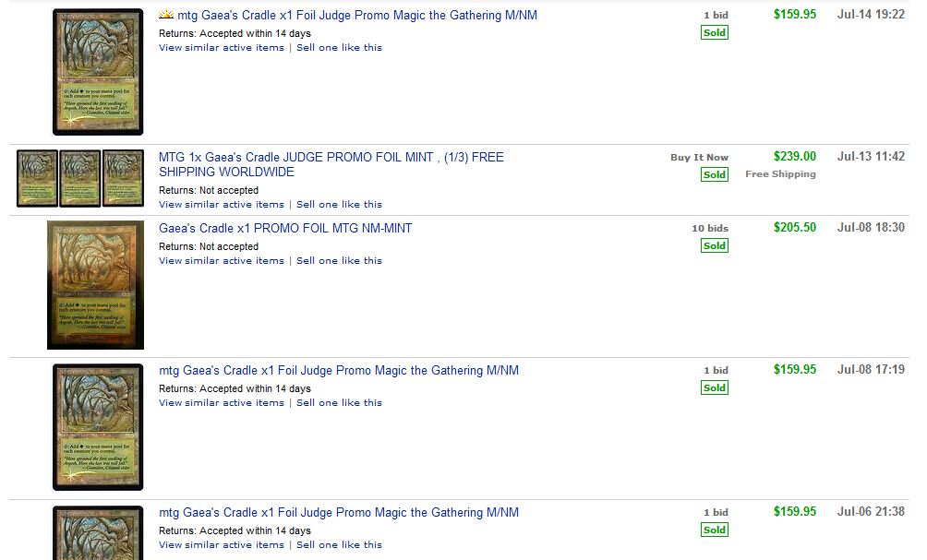Click the Sold badge on the Jul-08 17:19 listing
Screen dimensions: 927x560
[715, 387]
